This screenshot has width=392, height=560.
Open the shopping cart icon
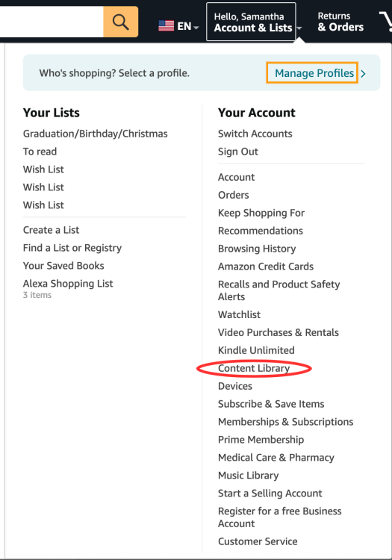[x=385, y=21]
